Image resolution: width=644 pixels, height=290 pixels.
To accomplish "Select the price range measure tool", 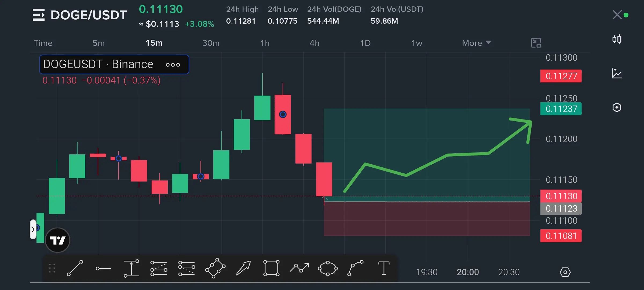I will tap(131, 268).
